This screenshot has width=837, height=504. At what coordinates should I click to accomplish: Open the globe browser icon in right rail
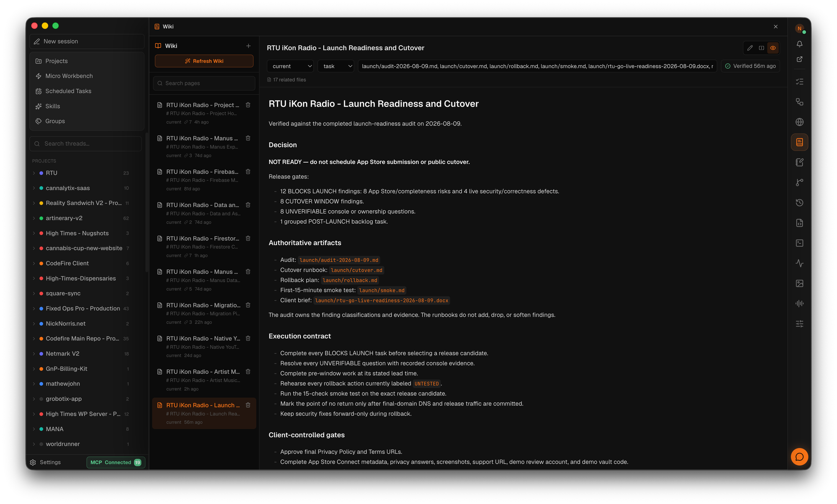tap(799, 122)
